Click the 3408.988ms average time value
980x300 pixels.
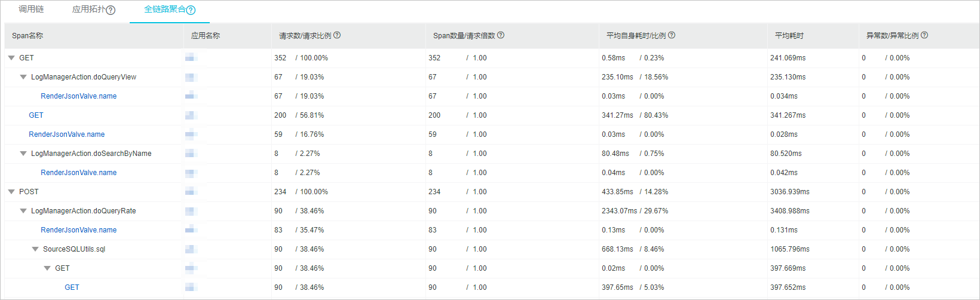coord(790,211)
